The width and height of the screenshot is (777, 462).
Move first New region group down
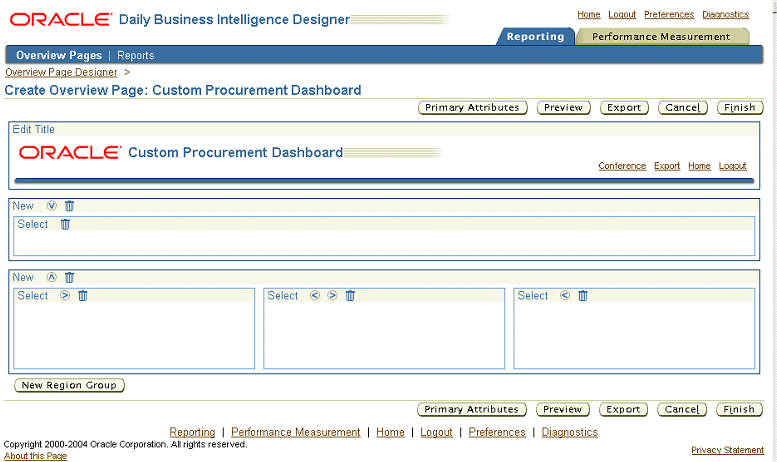(x=52, y=206)
